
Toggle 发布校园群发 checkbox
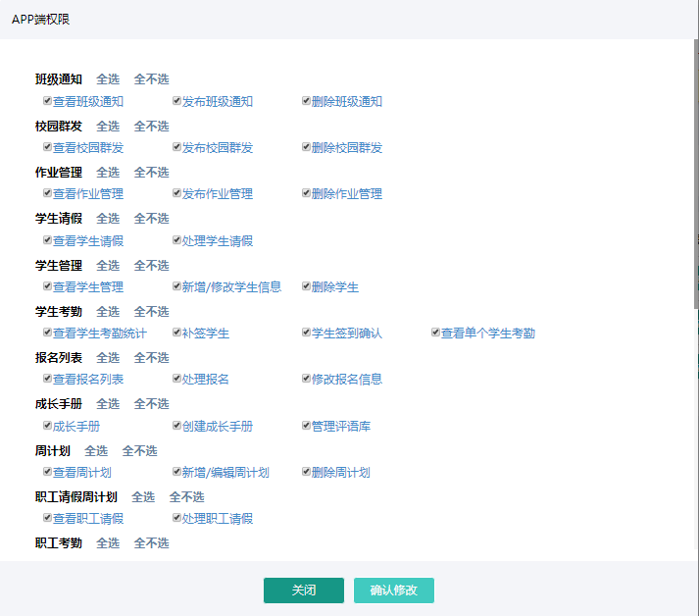tap(176, 147)
